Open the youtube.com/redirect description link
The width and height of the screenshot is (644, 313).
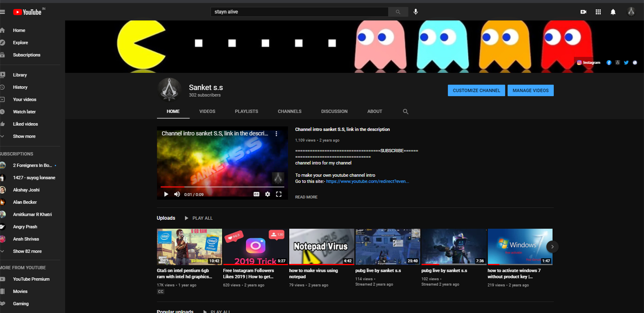pos(367,181)
